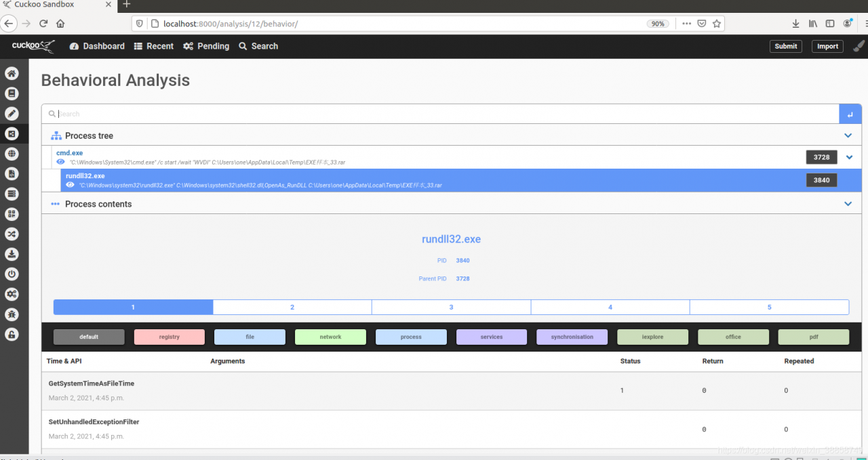Image resolution: width=868 pixels, height=460 pixels.
Task: Open the book sidebar icon
Action: [12, 93]
